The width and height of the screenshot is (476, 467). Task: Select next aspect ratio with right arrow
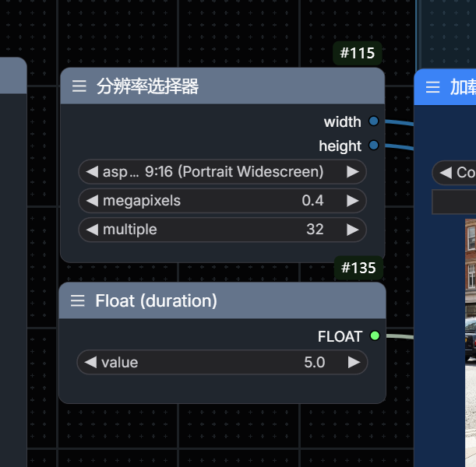click(353, 172)
